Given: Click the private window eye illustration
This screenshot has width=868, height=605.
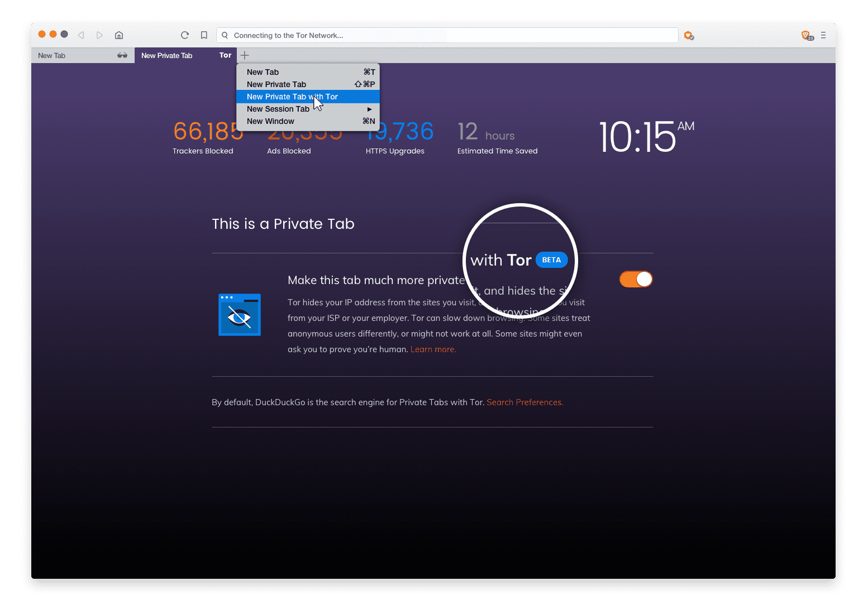Looking at the screenshot, I should [240, 315].
